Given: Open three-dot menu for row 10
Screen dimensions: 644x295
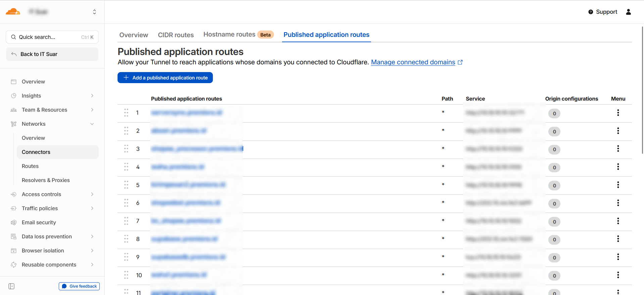Looking at the screenshot, I should coord(618,275).
